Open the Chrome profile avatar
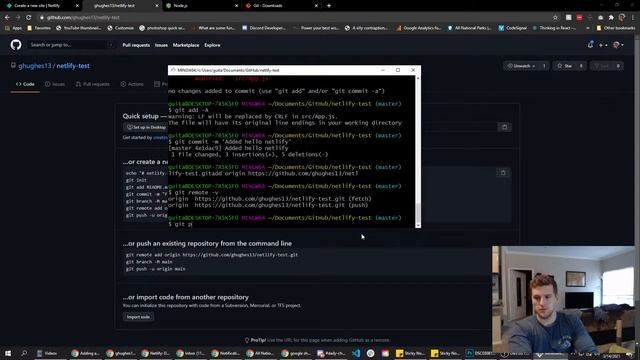The width and height of the screenshot is (640, 360). (622, 18)
